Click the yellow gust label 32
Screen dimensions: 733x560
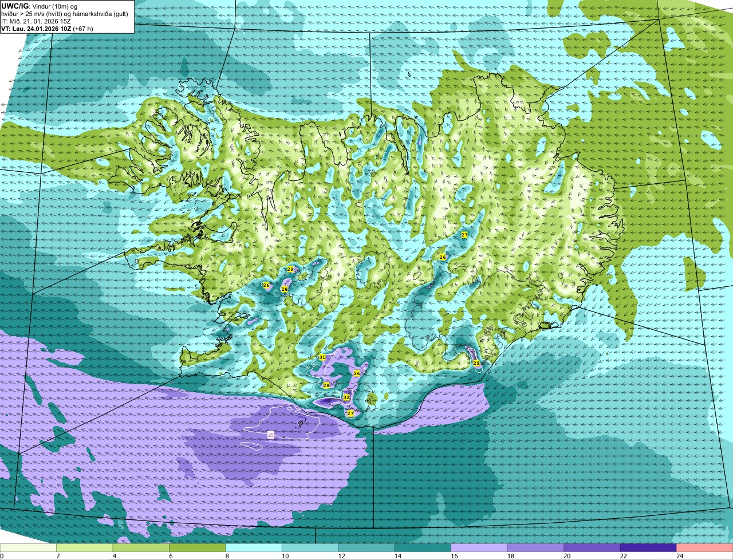(346, 397)
